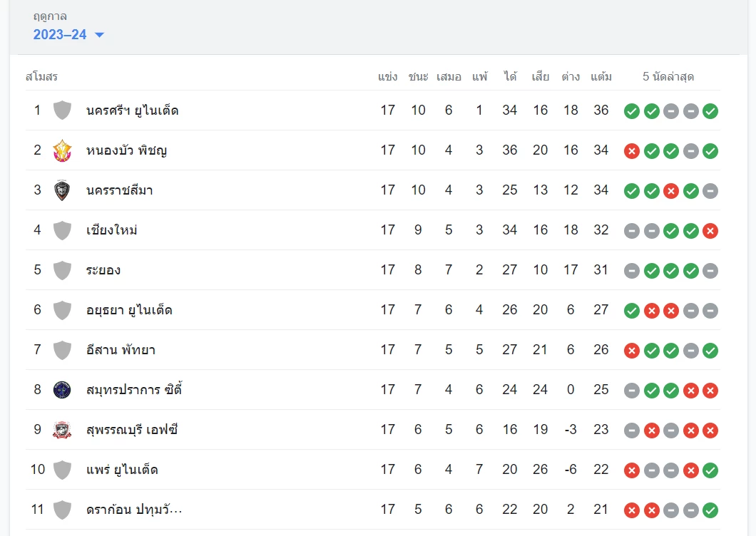
Task: Click the สโมสร club column header
Action: [41, 76]
